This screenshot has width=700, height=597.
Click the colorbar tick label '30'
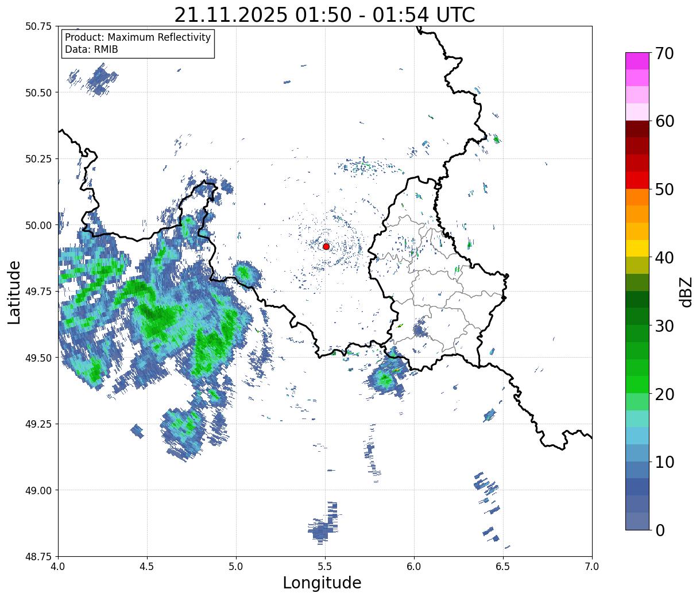click(664, 325)
